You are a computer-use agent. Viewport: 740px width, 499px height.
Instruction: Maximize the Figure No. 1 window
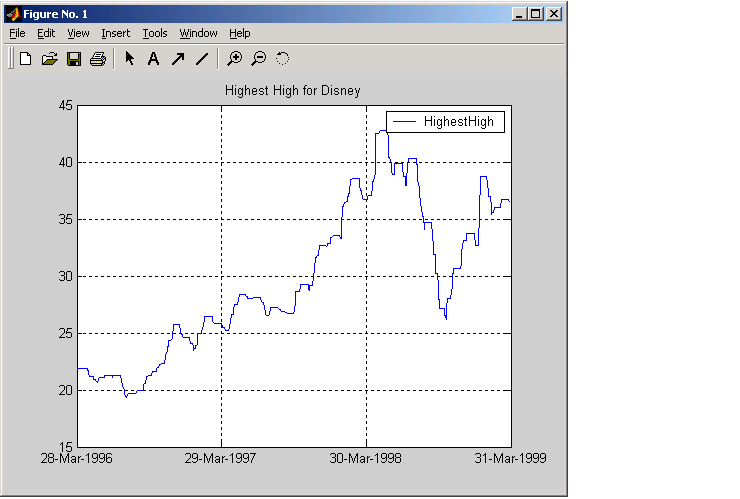click(536, 14)
